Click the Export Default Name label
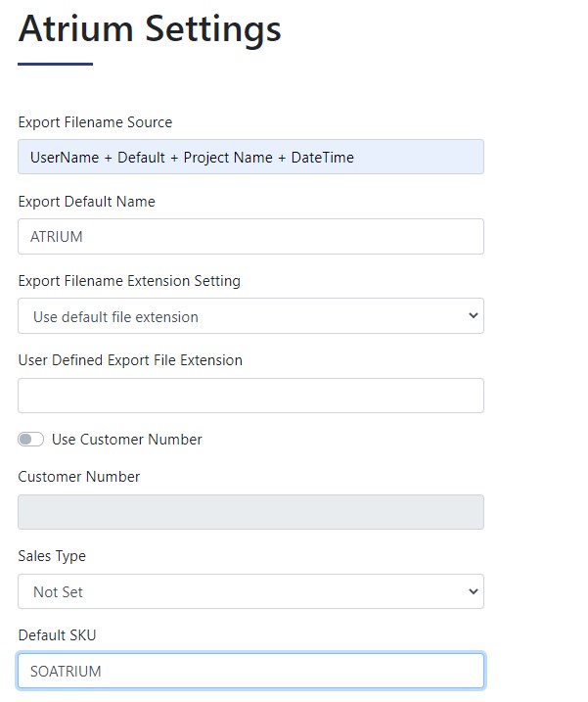 click(x=86, y=202)
